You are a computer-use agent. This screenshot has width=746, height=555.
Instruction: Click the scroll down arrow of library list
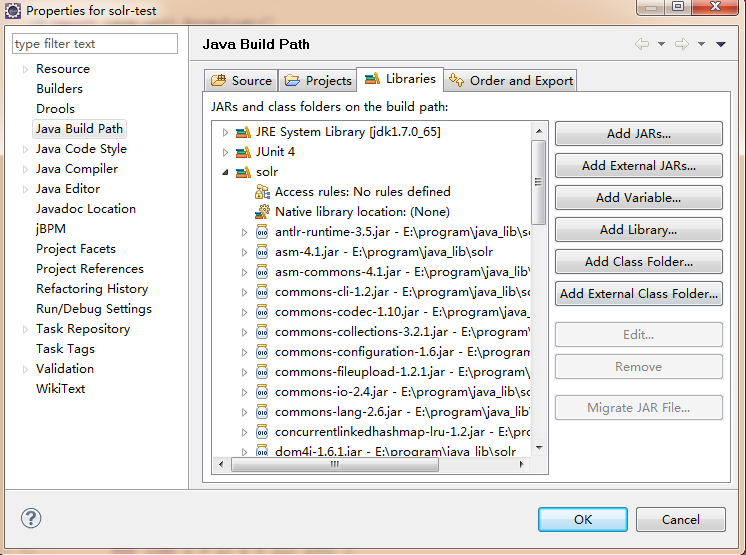click(539, 448)
